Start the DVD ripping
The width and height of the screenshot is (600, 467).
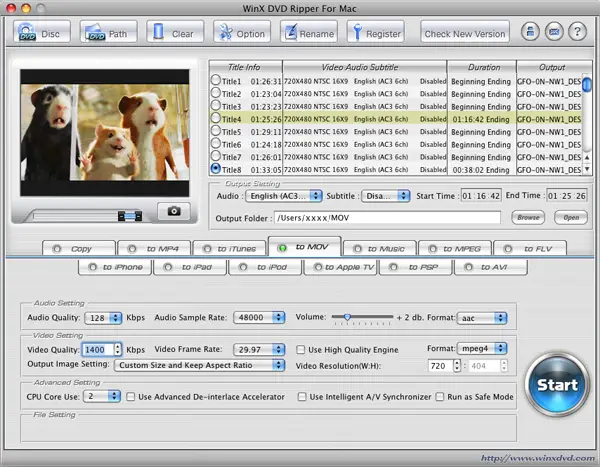[557, 384]
